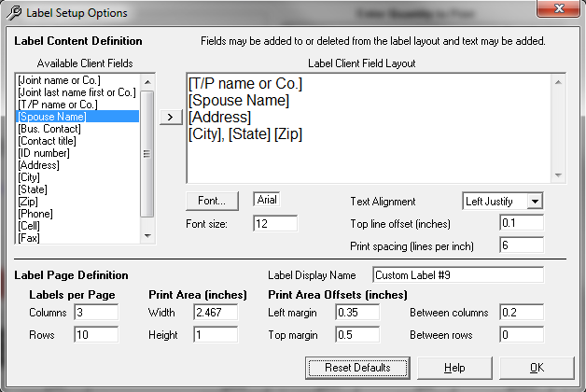
Task: Click the Print Area Height field
Action: 216,334
